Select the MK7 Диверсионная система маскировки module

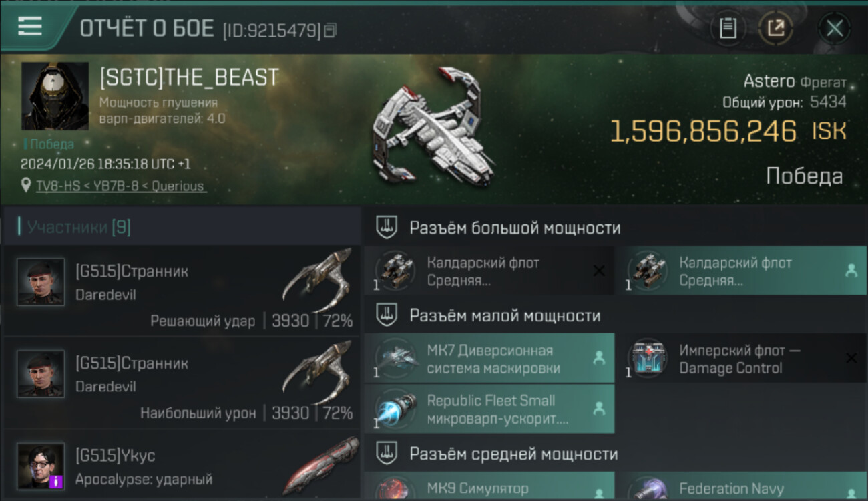pos(489,359)
